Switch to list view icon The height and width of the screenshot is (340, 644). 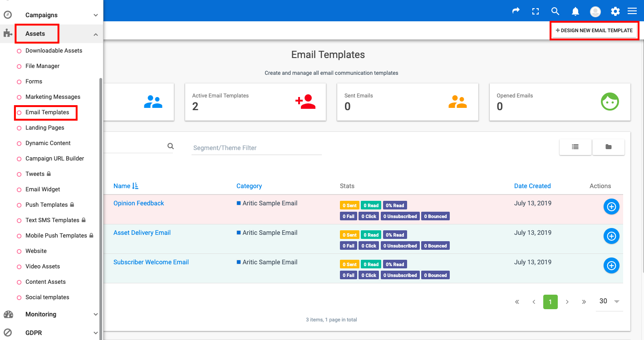tap(575, 147)
